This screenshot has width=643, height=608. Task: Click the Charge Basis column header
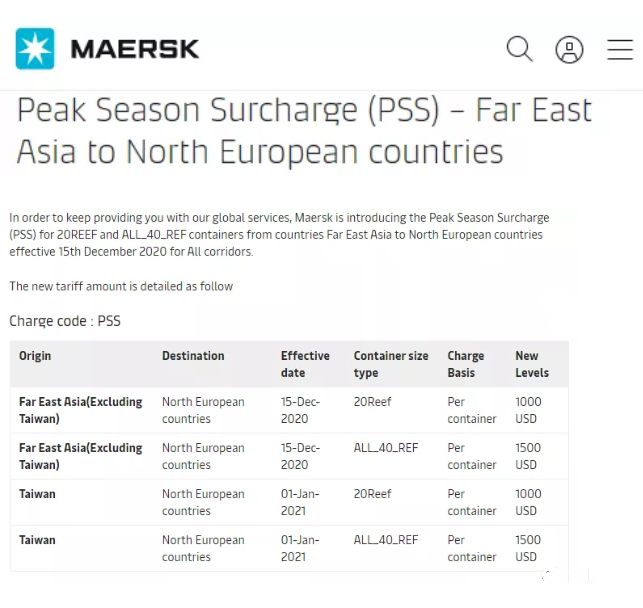[x=466, y=364]
